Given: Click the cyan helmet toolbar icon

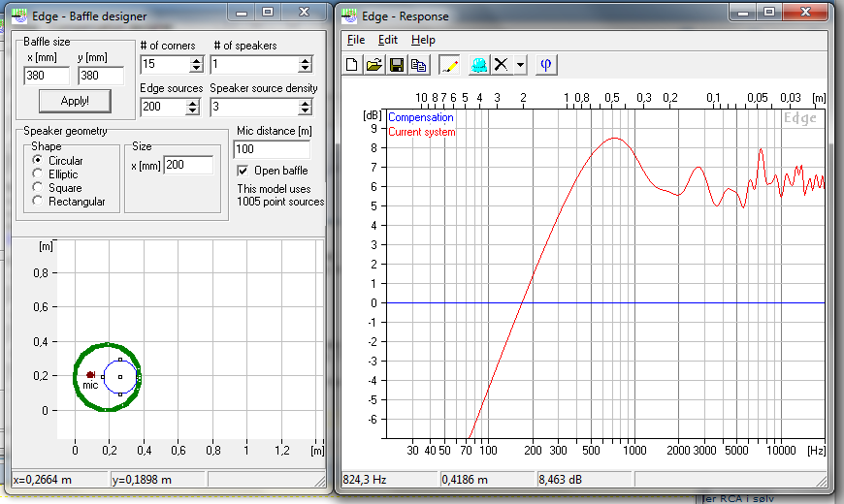Looking at the screenshot, I should [x=479, y=65].
